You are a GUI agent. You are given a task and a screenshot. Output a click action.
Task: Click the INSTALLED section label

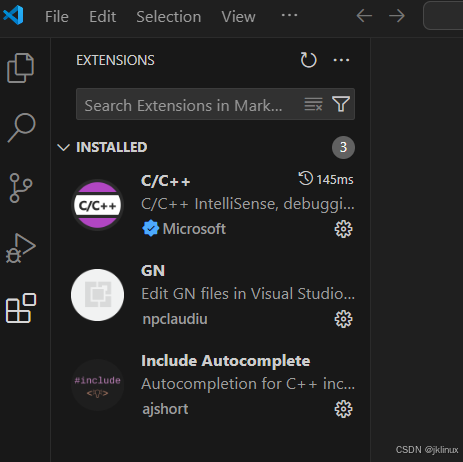[112, 147]
